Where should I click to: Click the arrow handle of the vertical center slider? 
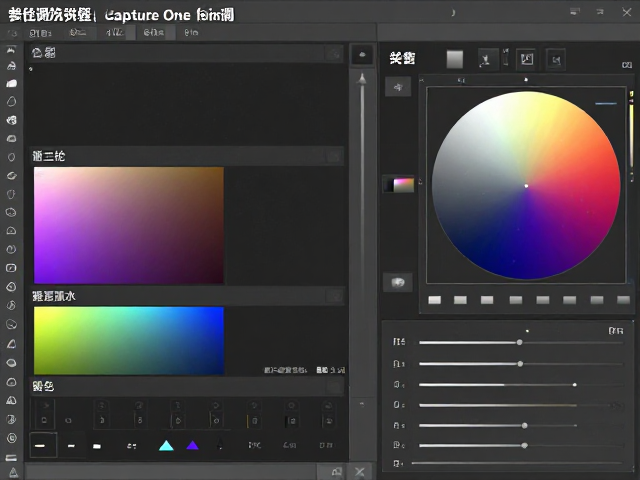[x=362, y=79]
